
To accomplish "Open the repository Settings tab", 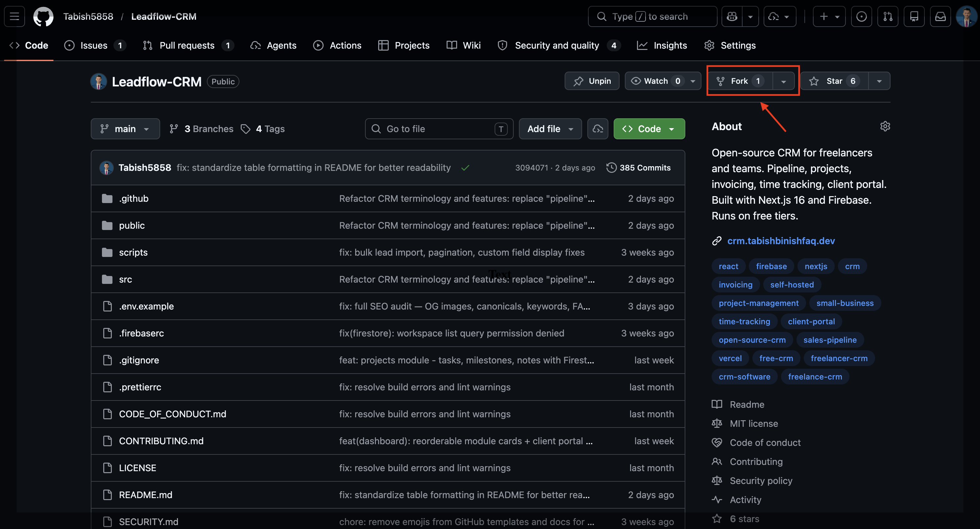I will point(730,46).
